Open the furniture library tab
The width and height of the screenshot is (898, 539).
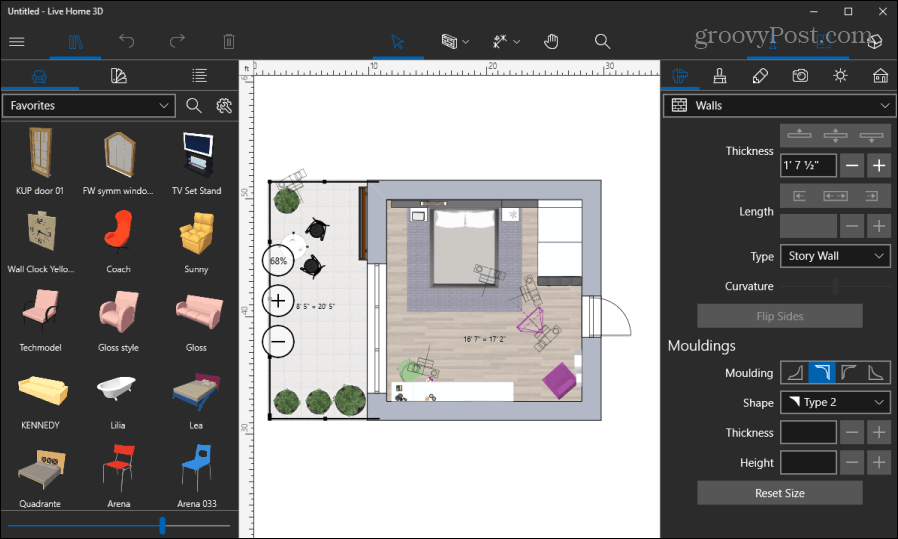pos(39,76)
